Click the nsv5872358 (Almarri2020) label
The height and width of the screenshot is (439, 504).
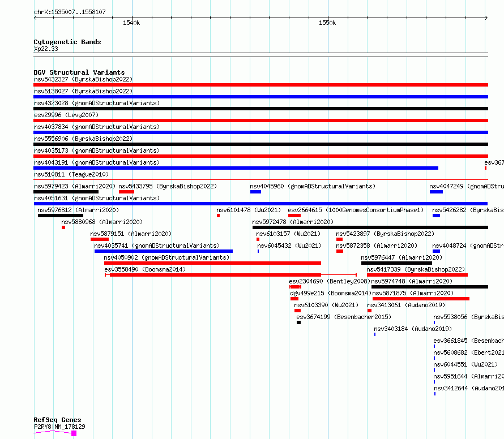point(377,246)
